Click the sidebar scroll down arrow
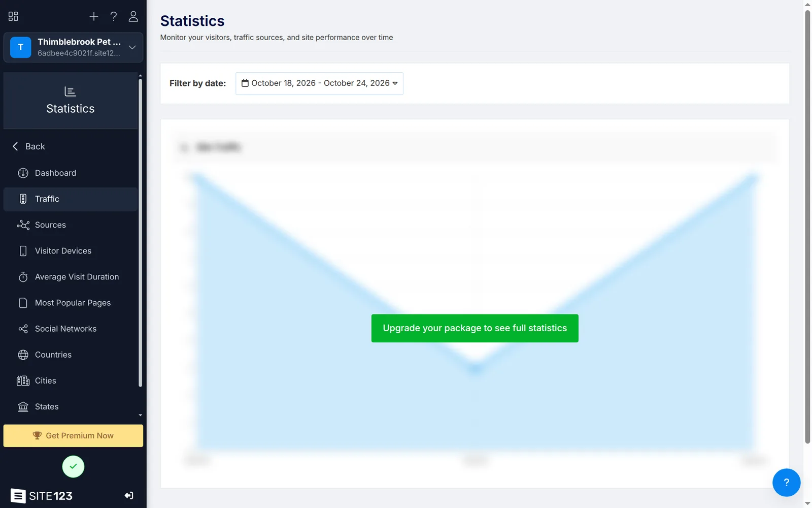 (141, 415)
